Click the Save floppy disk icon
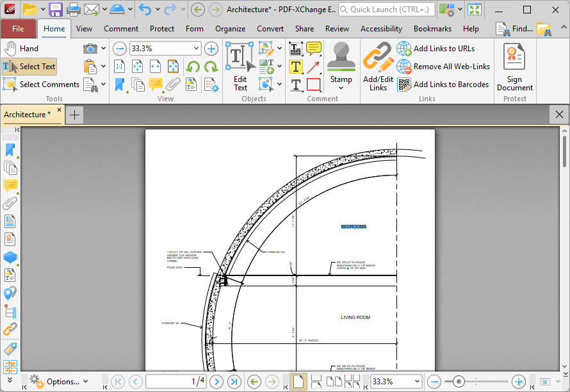 click(x=56, y=10)
